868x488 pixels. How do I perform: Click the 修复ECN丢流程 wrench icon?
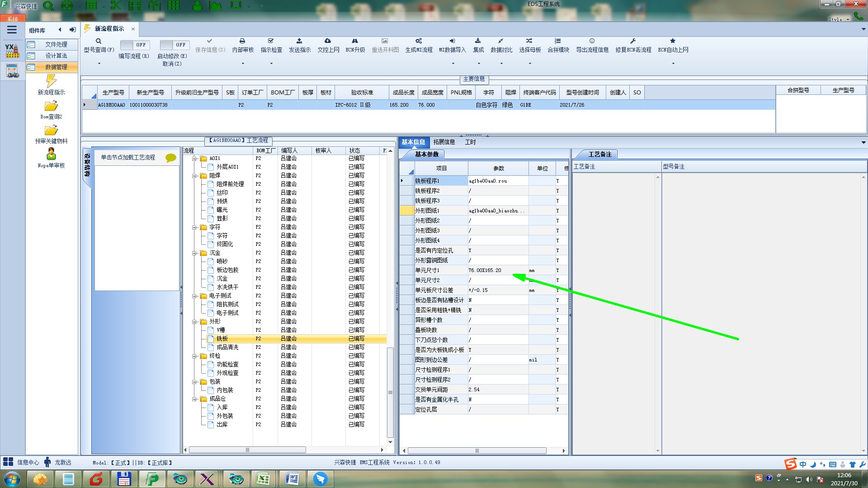(x=633, y=41)
